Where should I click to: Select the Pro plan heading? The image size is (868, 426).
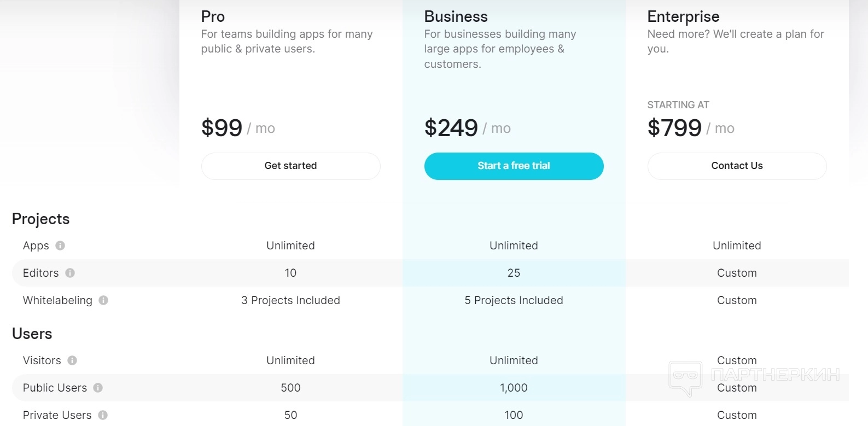[x=213, y=16]
